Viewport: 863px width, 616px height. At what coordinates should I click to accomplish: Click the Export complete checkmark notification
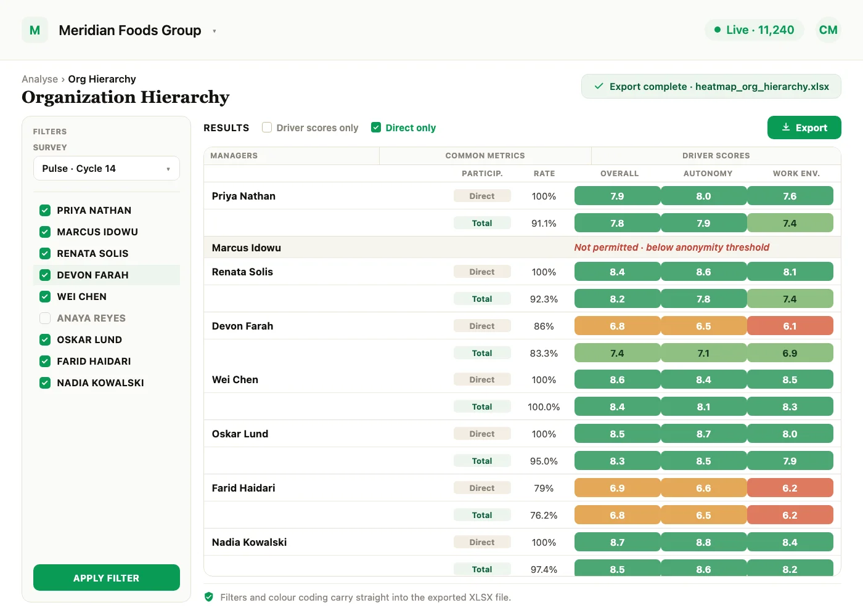(711, 87)
